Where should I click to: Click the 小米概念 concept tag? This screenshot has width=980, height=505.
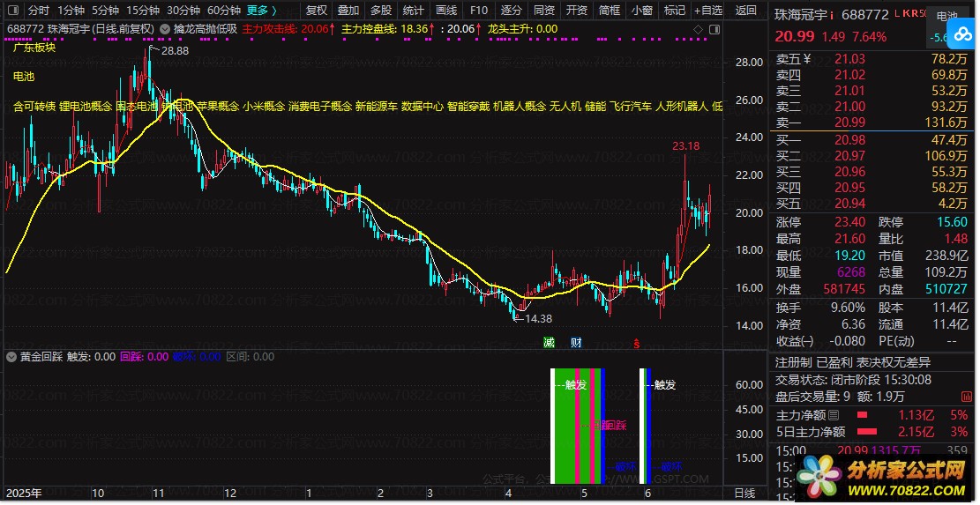pyautogui.click(x=264, y=106)
